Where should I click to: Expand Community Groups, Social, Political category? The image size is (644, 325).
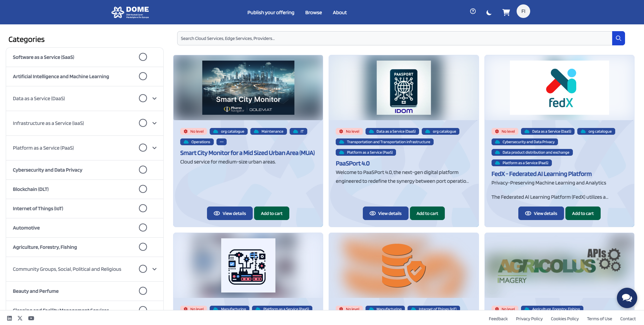click(x=154, y=269)
